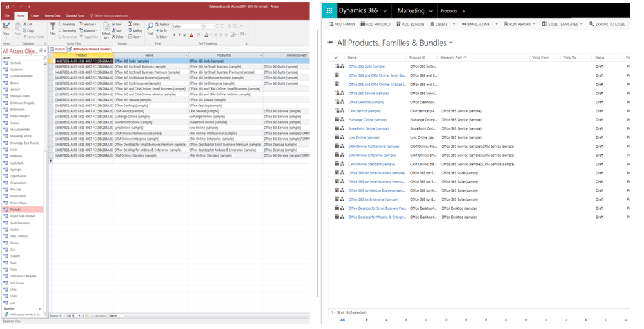
Task: Sort by Hierarchy Path column in Dynamics
Action: click(453, 57)
